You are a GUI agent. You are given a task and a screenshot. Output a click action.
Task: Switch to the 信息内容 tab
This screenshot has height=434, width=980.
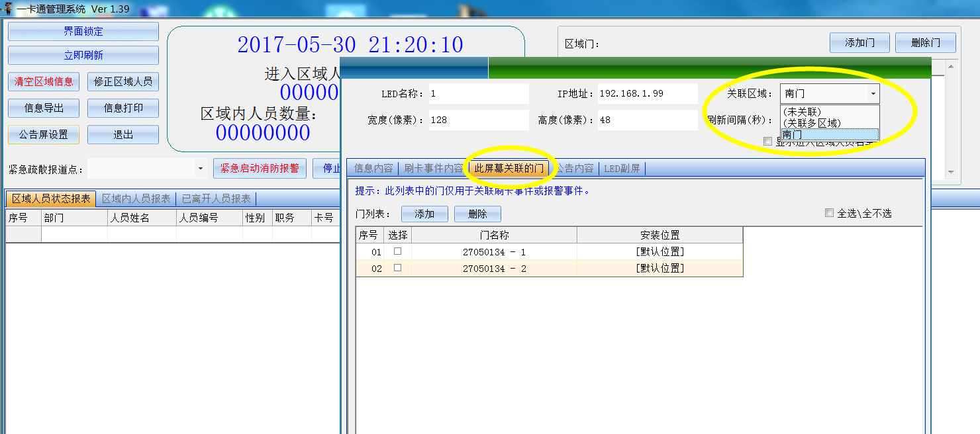tap(373, 168)
